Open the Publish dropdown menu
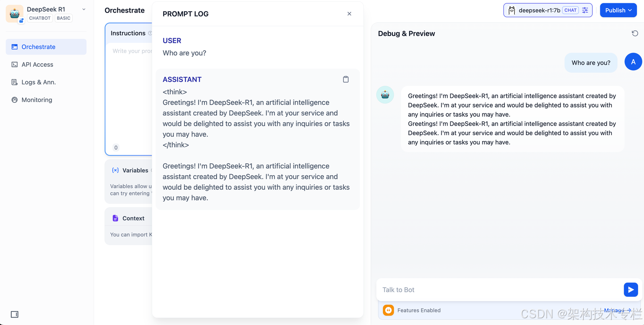This screenshot has width=644, height=325. [618, 10]
